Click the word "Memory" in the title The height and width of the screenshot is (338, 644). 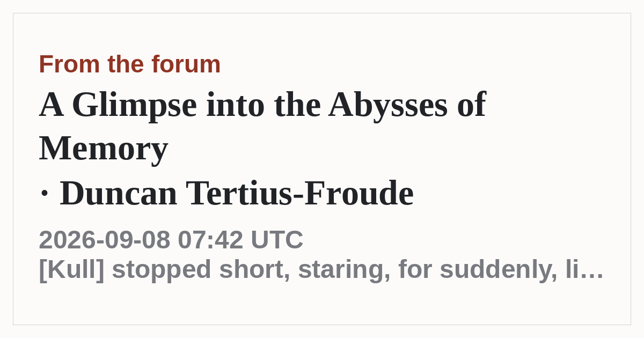[104, 149]
